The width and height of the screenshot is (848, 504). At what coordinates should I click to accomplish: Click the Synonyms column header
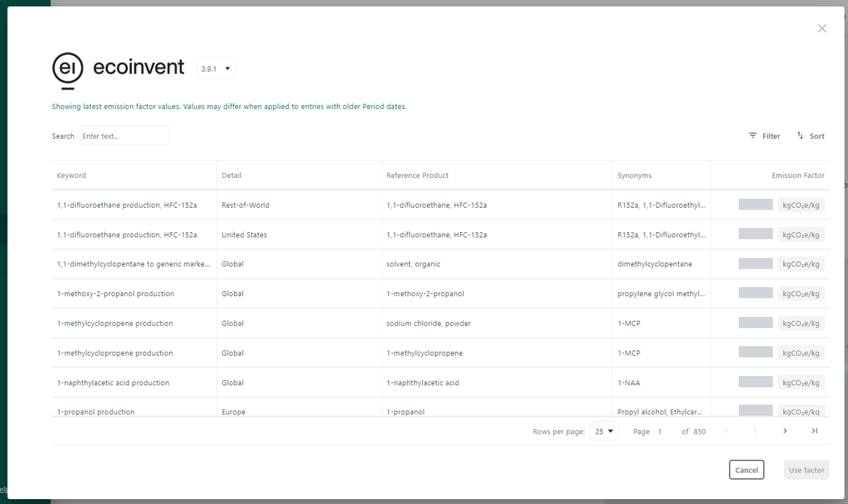click(x=634, y=176)
